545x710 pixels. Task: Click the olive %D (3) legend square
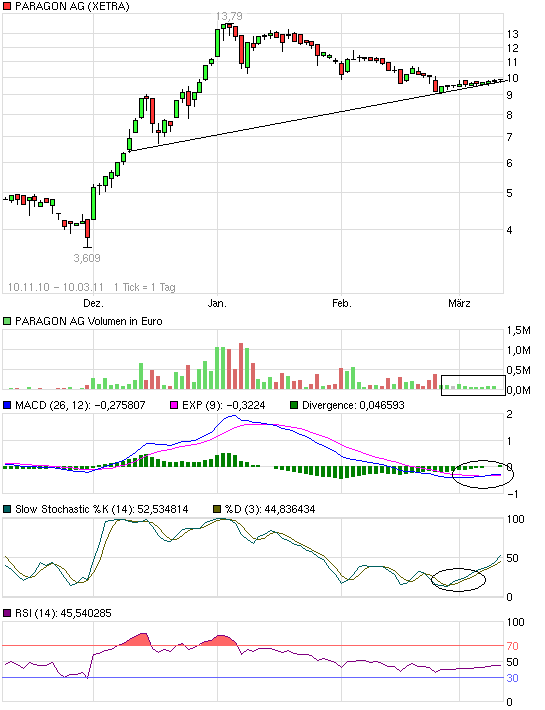coord(217,509)
